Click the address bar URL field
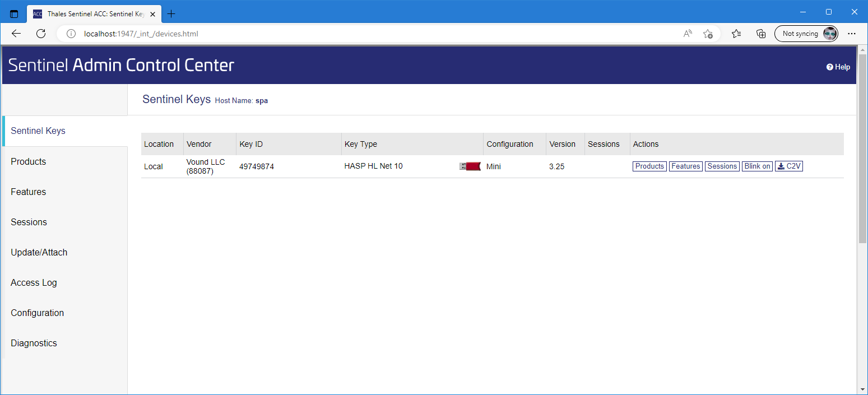This screenshot has height=395, width=868. 336,34
